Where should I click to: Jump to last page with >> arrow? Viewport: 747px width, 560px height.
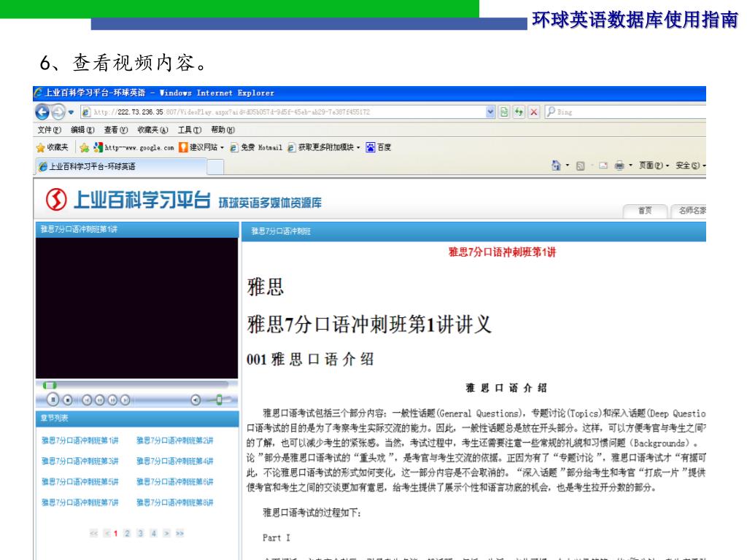pos(179,533)
